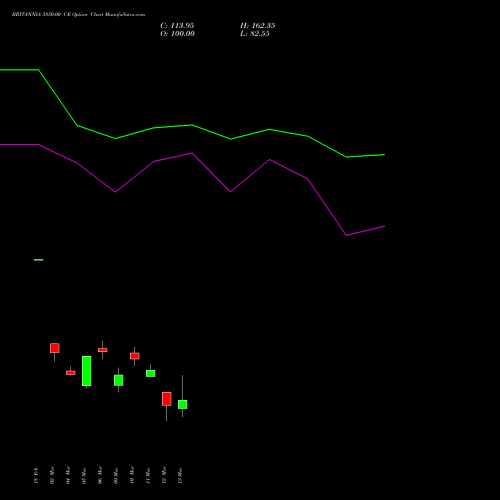The height and width of the screenshot is (500, 500).
Task: Click the purple indicator line on the chart
Action: click(192, 154)
